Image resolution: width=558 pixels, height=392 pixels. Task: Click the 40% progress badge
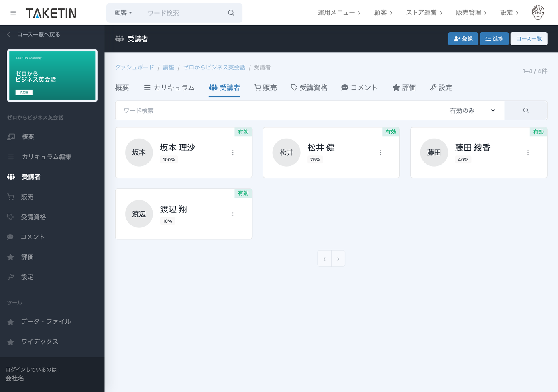pos(463,159)
